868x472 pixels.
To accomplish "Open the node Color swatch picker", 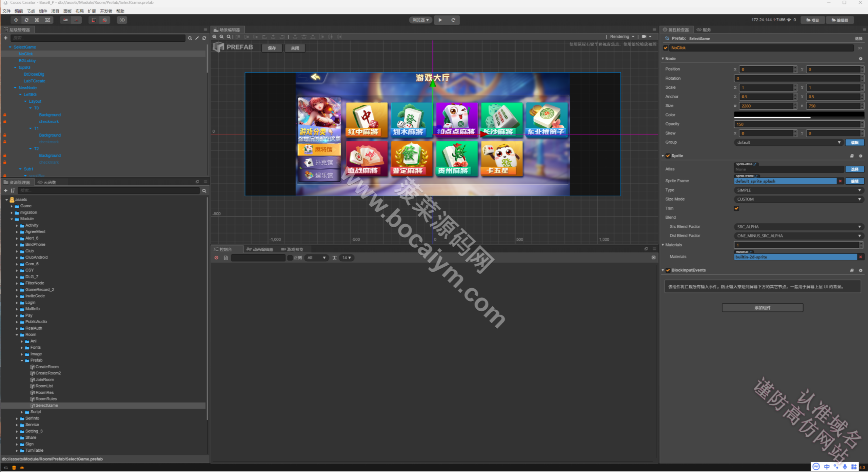I will (799, 115).
